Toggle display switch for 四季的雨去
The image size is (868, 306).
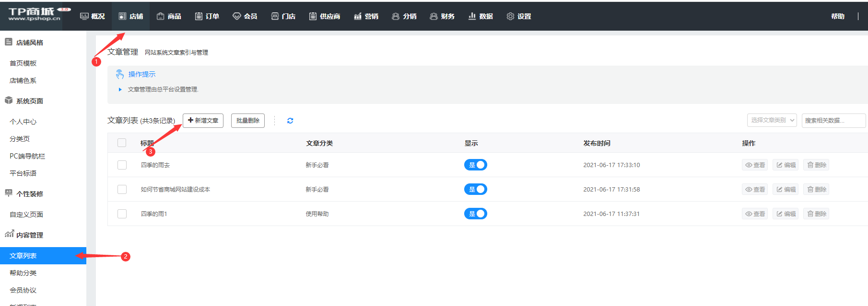coord(475,165)
